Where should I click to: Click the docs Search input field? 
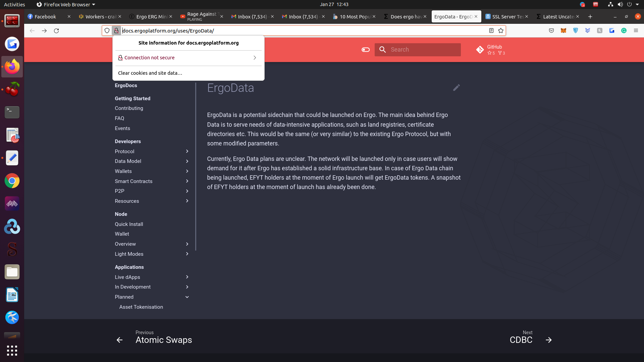(423, 50)
